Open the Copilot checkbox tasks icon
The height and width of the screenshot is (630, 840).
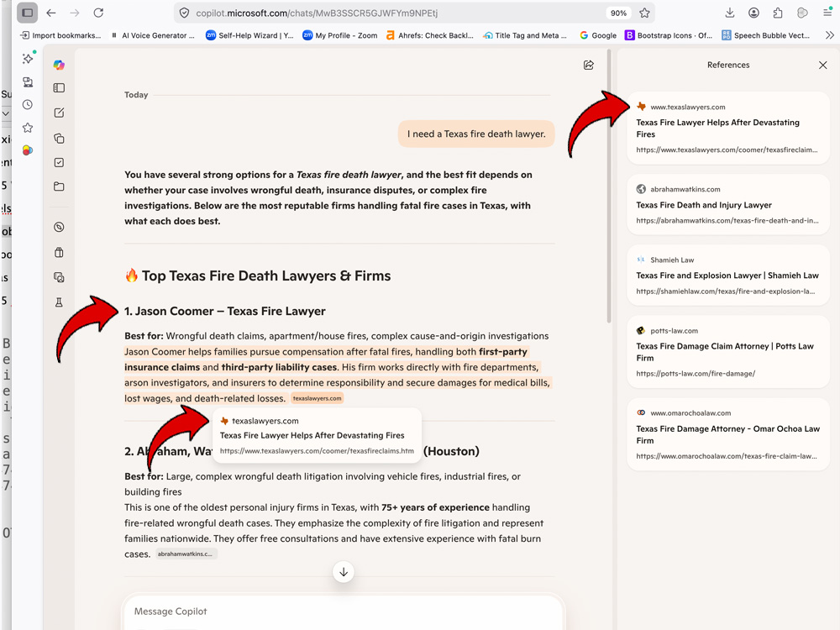59,162
